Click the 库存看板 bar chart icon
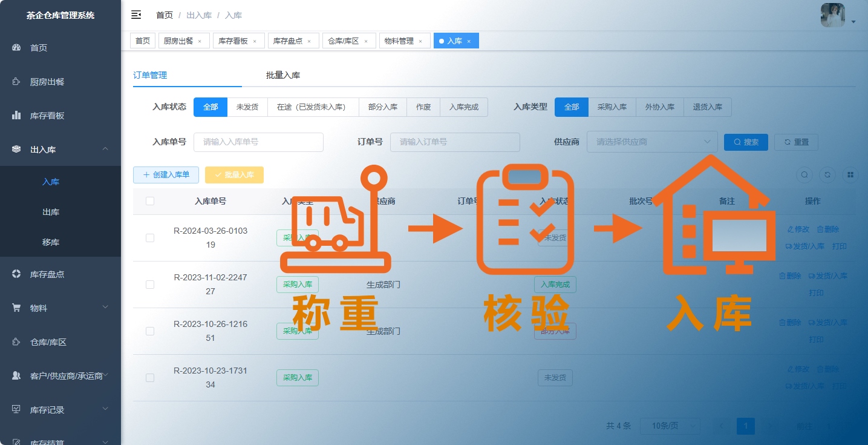This screenshot has height=445, width=868. [17, 116]
